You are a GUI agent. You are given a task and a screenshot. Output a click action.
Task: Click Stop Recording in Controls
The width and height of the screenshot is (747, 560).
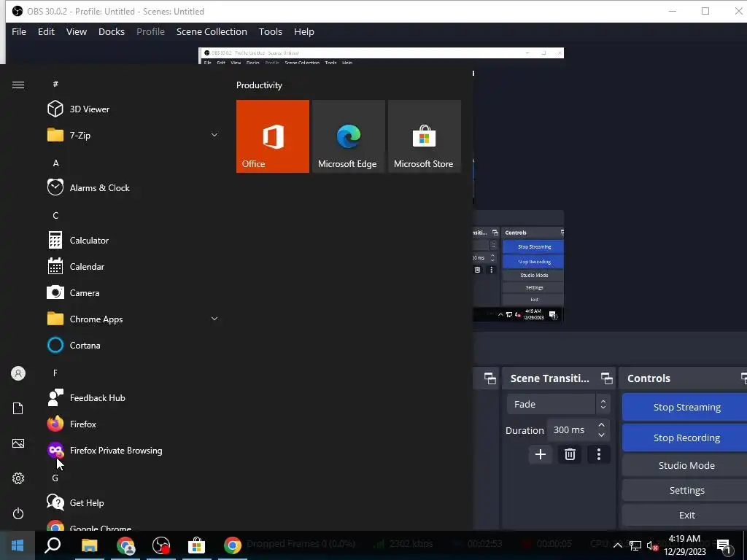coord(684,437)
